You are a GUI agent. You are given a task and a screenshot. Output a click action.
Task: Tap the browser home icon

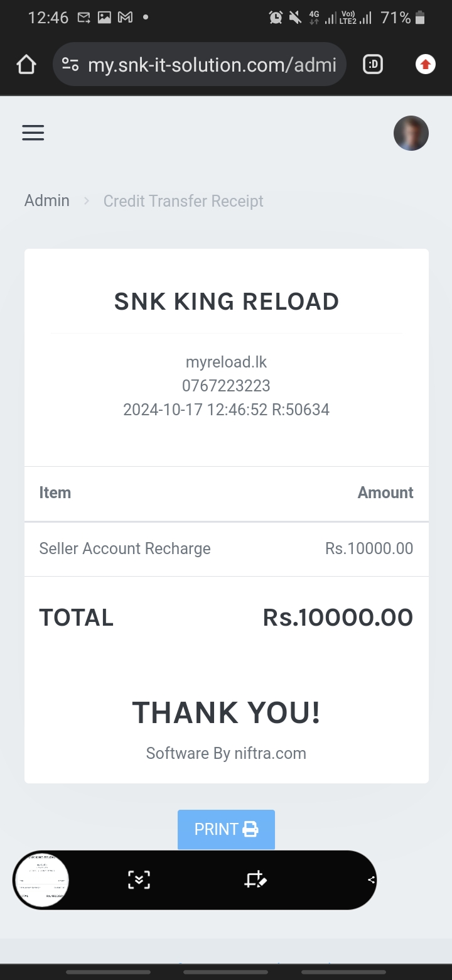click(26, 64)
